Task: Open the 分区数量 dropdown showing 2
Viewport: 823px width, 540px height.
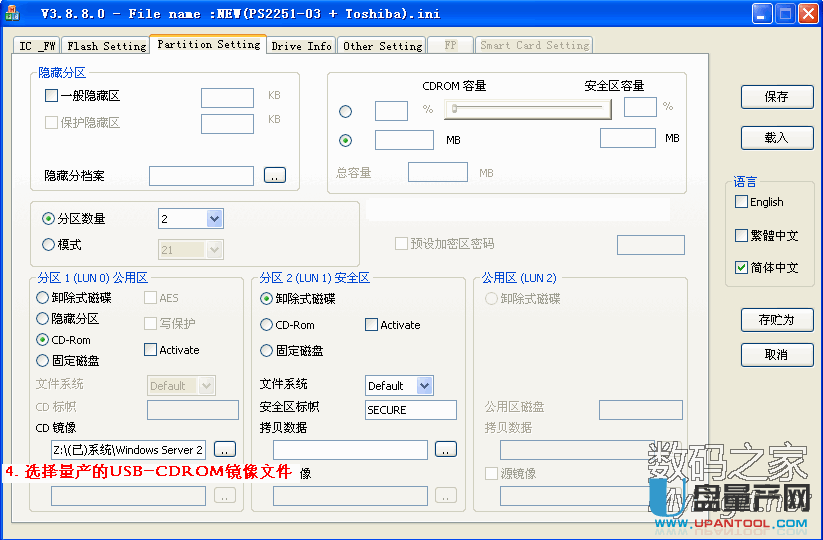Action: coord(214,219)
